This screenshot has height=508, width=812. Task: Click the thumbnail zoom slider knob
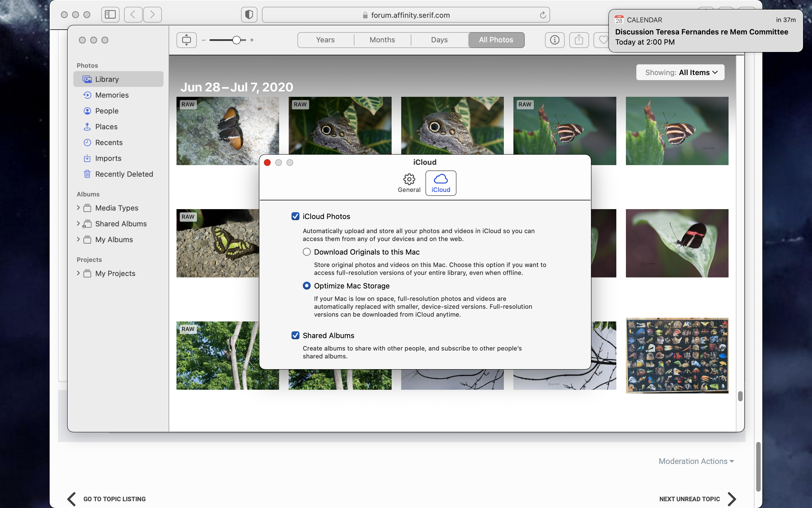pos(237,40)
